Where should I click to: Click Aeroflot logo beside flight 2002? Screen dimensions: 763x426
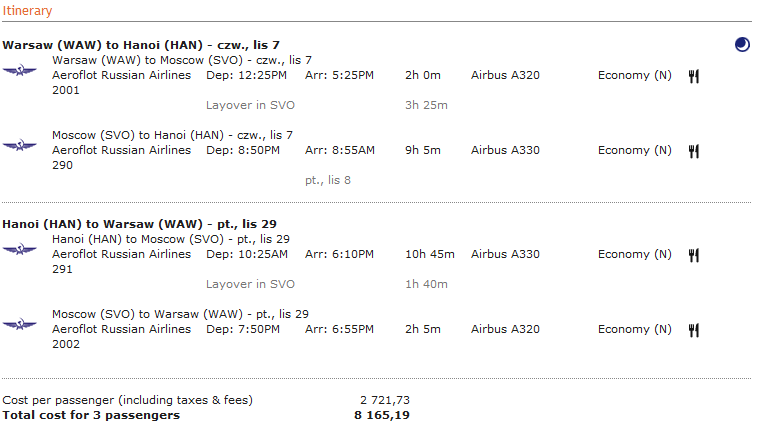[x=19, y=324]
